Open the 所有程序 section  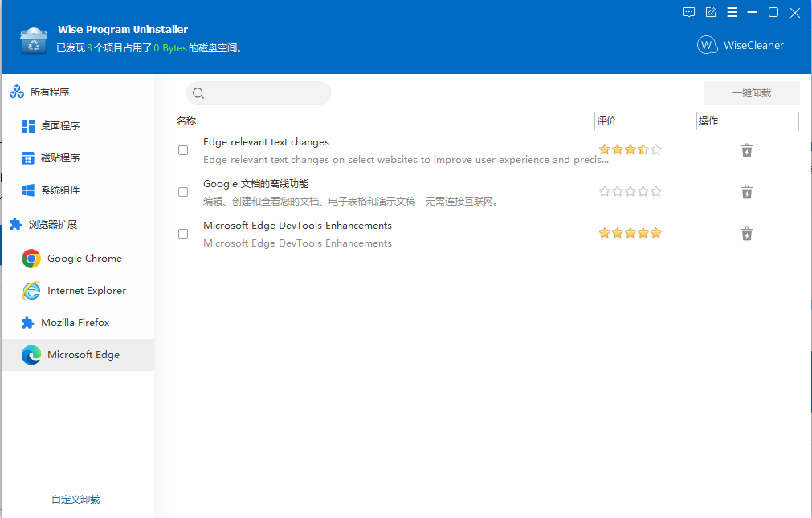pos(78,92)
